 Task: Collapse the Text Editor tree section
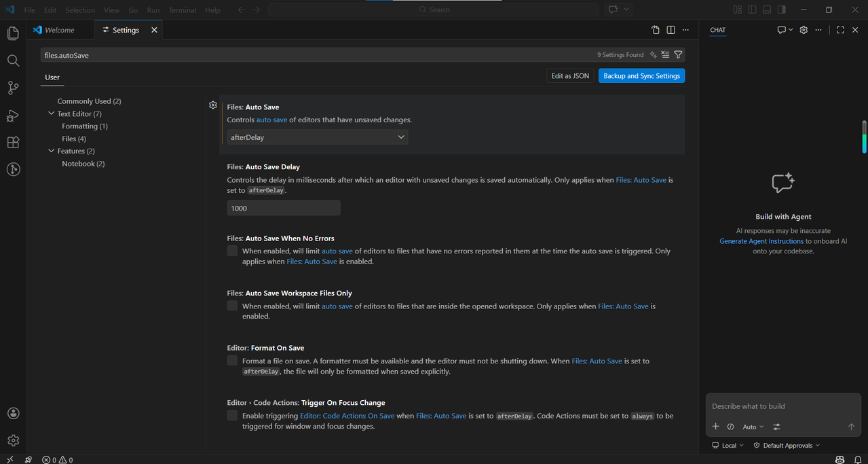pyautogui.click(x=52, y=113)
